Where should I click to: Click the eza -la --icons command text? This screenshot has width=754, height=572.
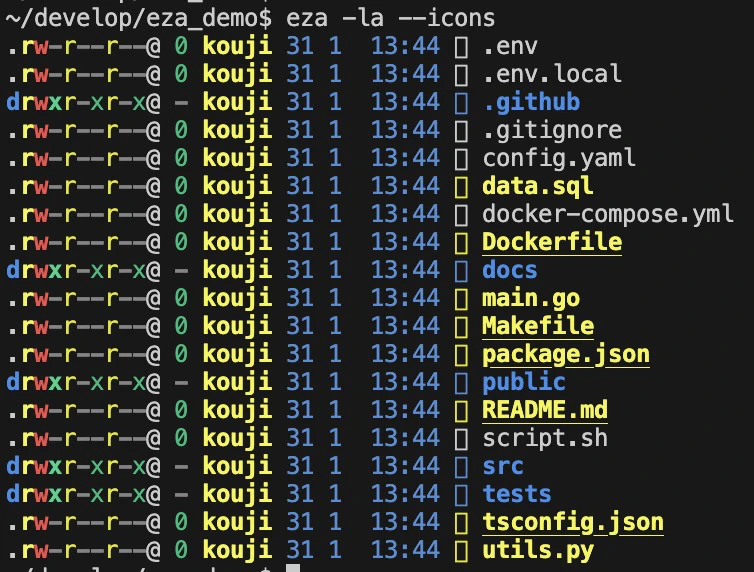(390, 18)
